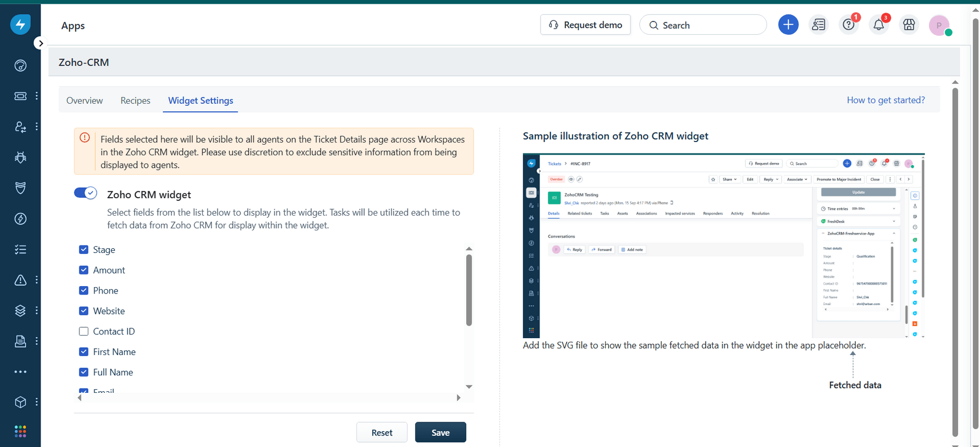Open the Dashboard gauge icon in sidebar
This screenshot has height=447, width=980.
[x=21, y=66]
